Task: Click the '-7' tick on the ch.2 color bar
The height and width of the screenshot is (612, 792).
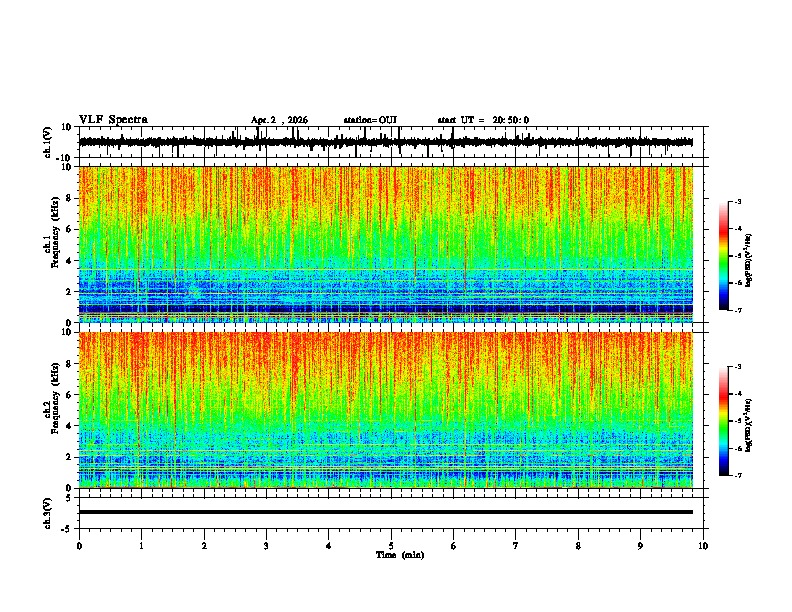Action: pyautogui.click(x=738, y=476)
